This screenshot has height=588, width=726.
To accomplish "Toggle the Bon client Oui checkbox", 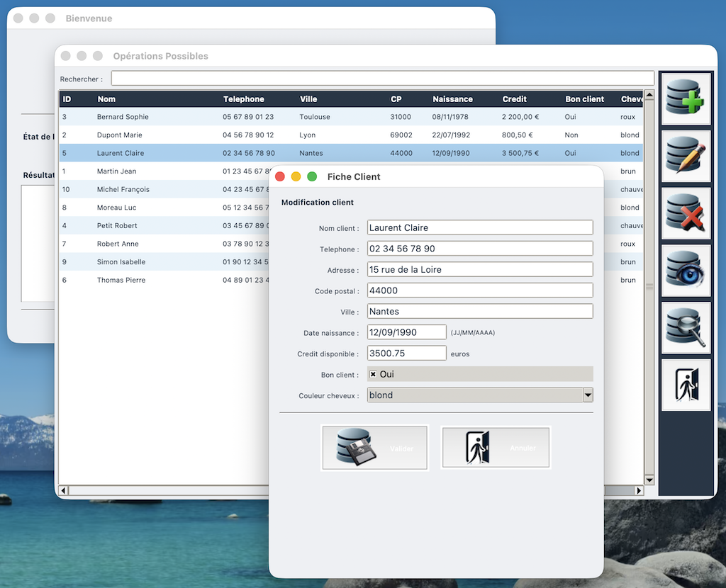I will coord(373,374).
